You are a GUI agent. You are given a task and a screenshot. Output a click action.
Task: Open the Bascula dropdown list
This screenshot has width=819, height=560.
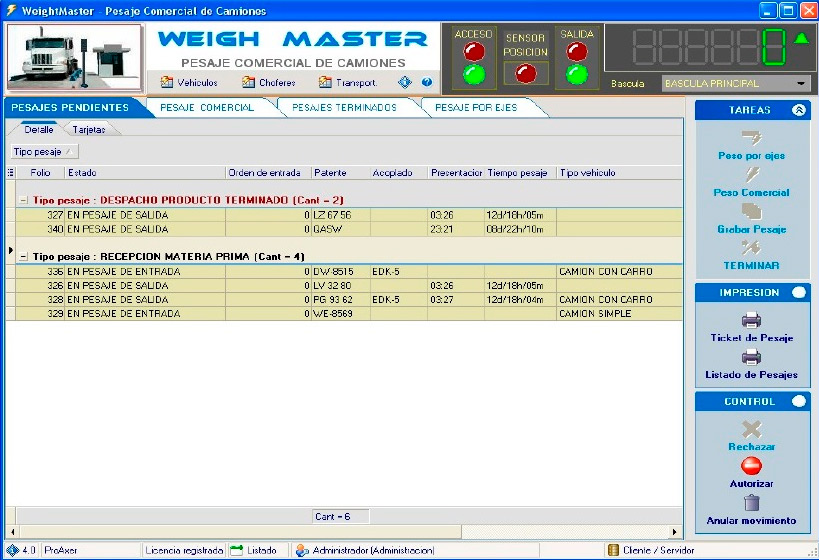point(803,84)
